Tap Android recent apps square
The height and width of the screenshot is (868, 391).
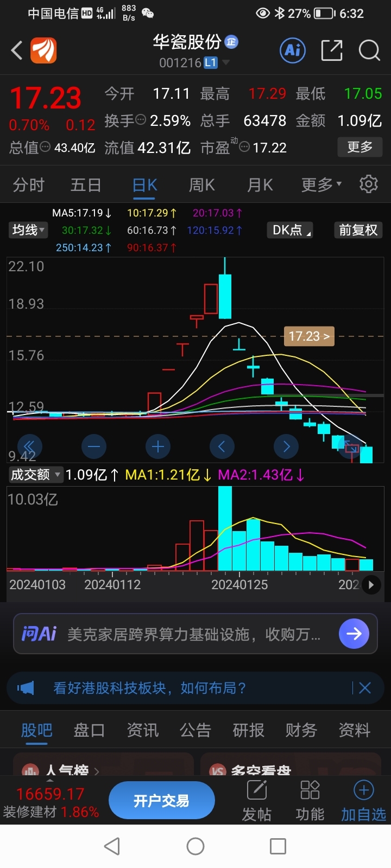point(278,846)
